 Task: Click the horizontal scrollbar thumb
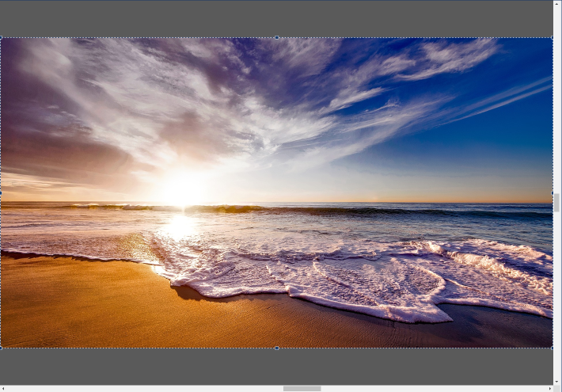(302, 389)
